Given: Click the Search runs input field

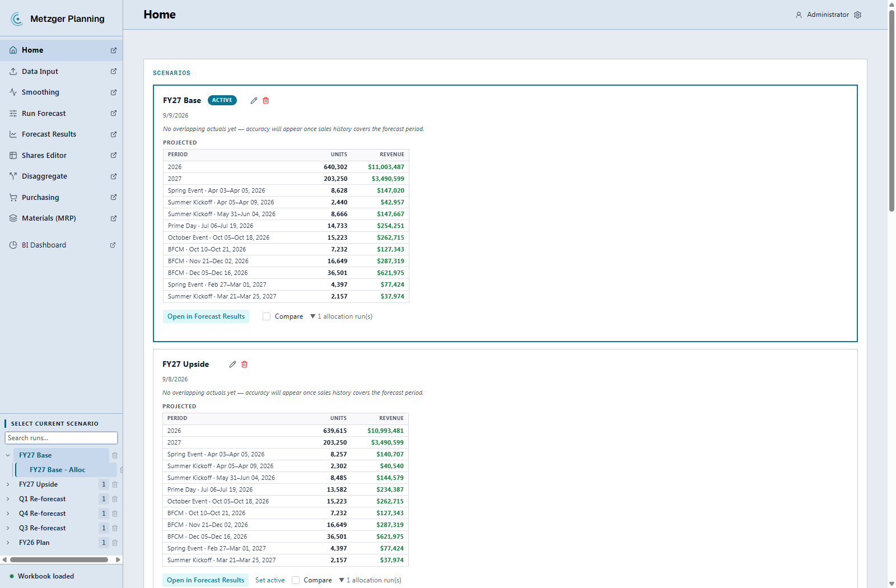Looking at the screenshot, I should [61, 438].
